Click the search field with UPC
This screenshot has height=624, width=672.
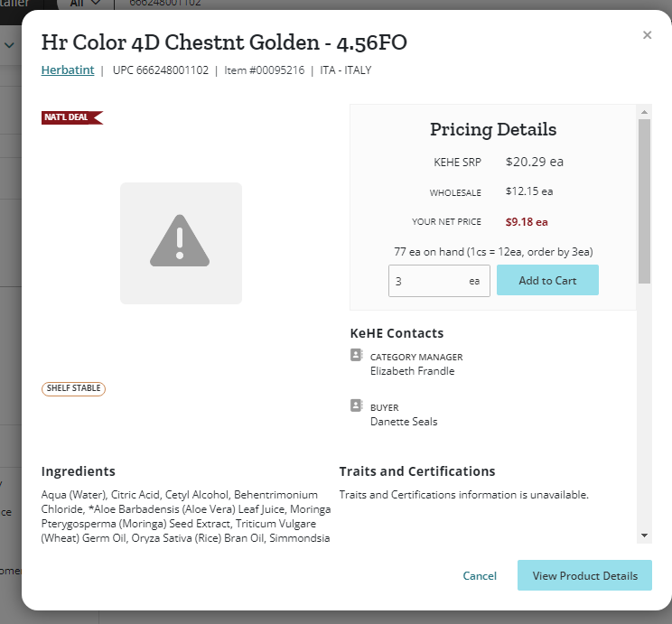pyautogui.click(x=165, y=4)
